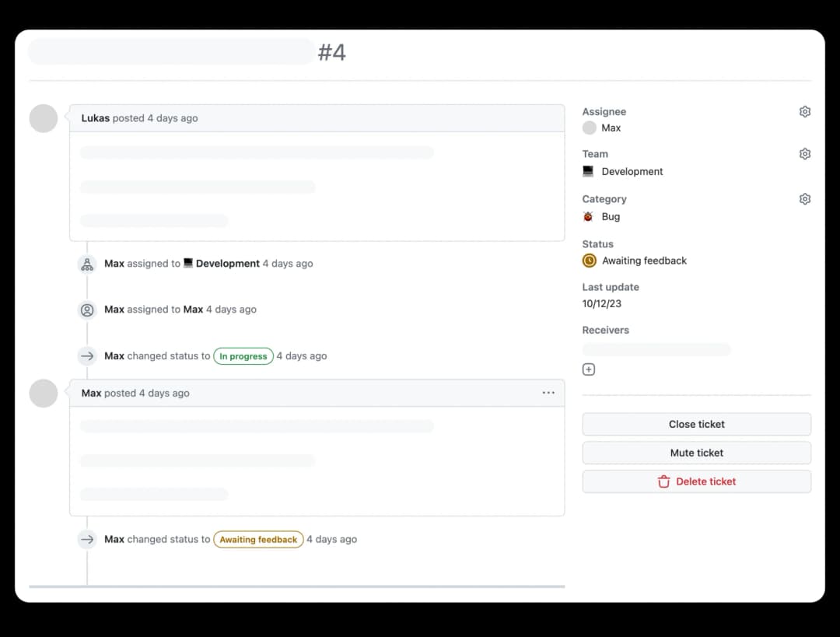Open the Team settings gear
The image size is (840, 637).
(x=805, y=154)
